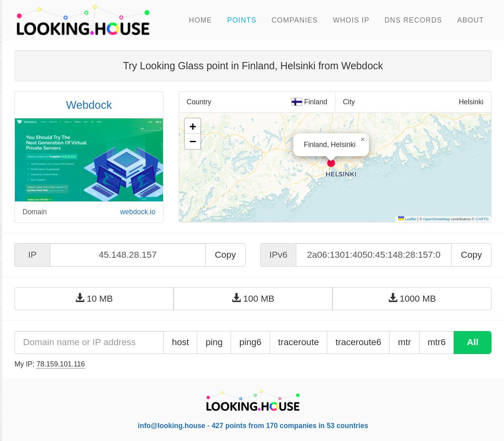Select the IPv4 address field 45.148.28.157
The width and height of the screenshot is (504, 441).
[128, 255]
